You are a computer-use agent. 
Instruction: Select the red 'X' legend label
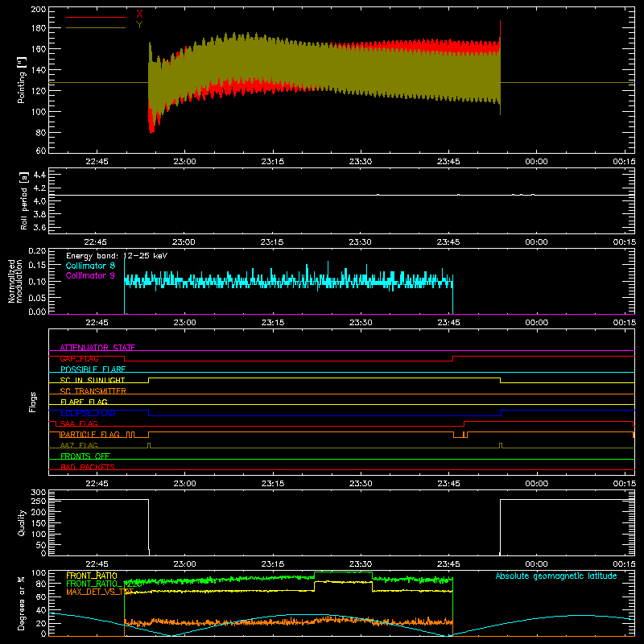(139, 14)
